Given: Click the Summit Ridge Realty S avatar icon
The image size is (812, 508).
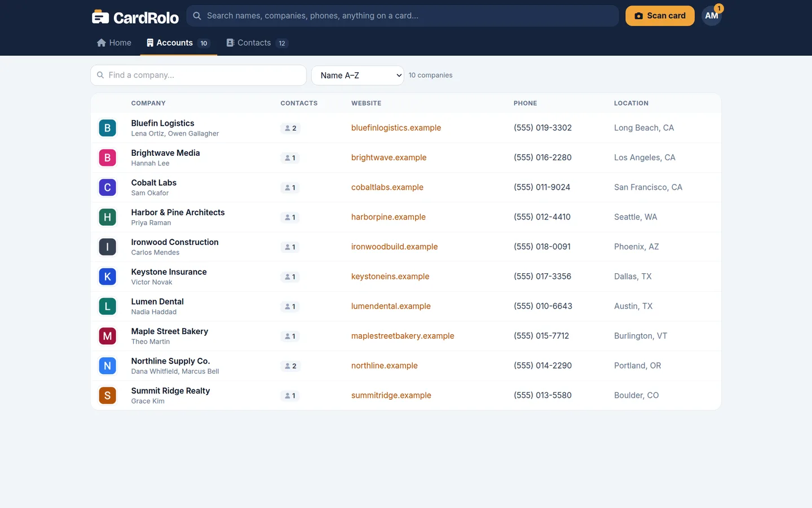Looking at the screenshot, I should 108,396.
